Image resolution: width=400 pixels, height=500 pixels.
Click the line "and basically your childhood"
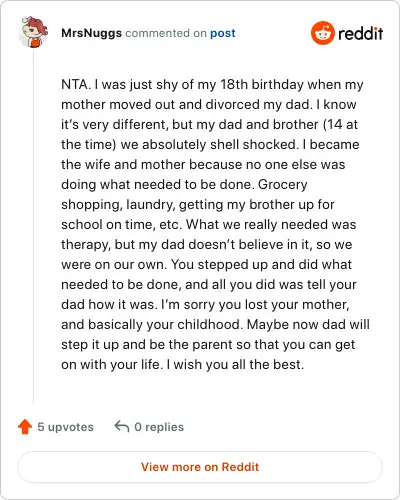pyautogui.click(x=215, y=325)
